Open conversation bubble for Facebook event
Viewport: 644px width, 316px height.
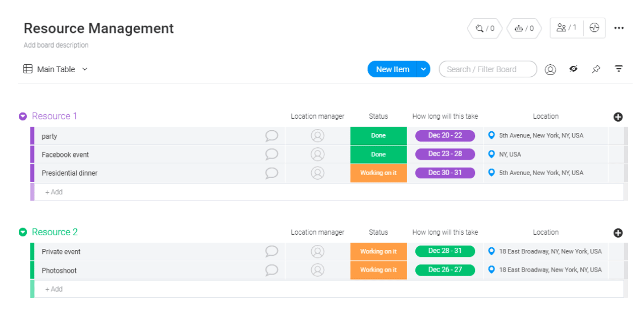click(271, 155)
